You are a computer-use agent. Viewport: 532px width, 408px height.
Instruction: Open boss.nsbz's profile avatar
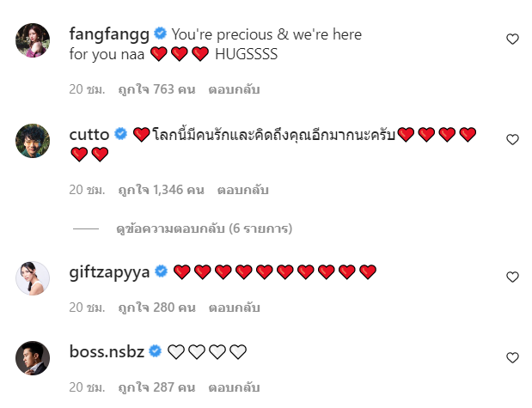click(x=33, y=358)
